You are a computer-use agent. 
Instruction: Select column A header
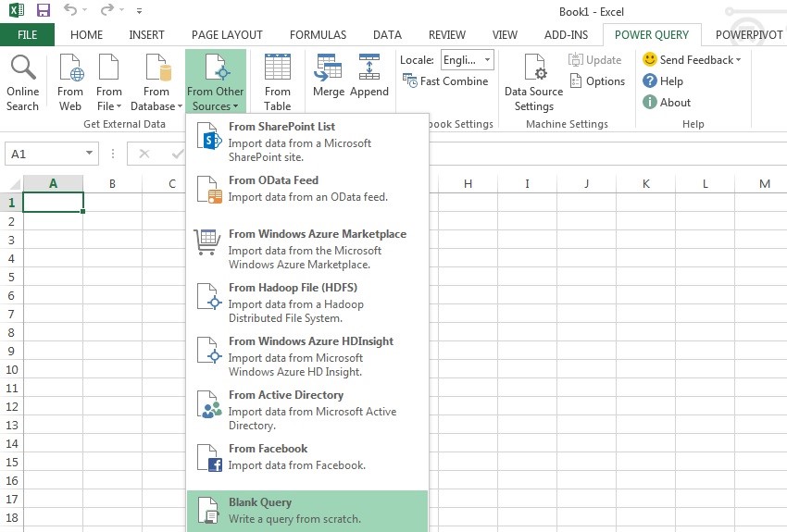[x=53, y=183]
